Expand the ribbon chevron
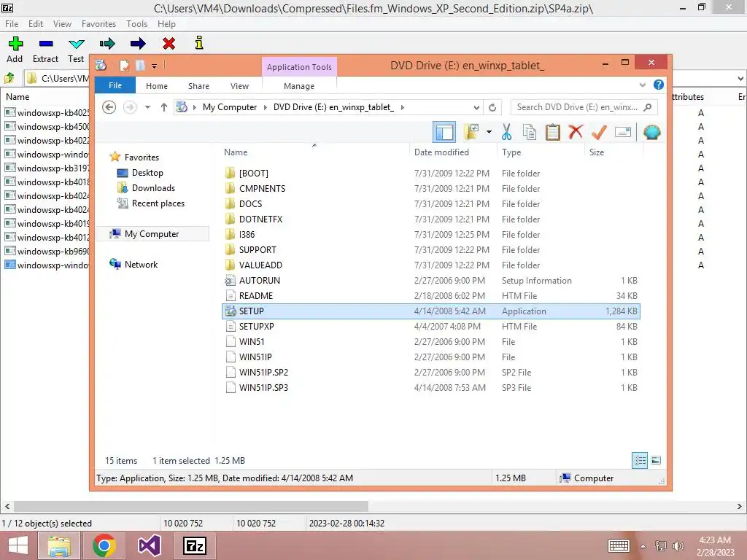The image size is (747, 560). tap(642, 85)
